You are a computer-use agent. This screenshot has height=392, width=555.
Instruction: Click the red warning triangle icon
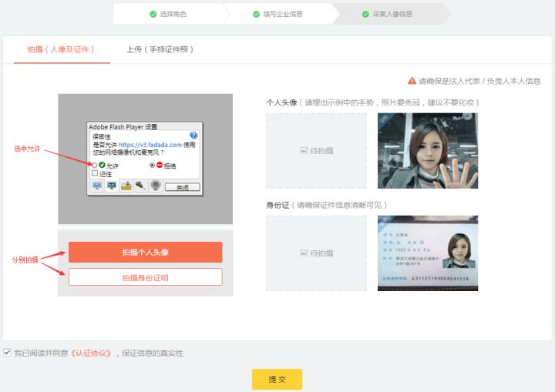pyautogui.click(x=412, y=81)
